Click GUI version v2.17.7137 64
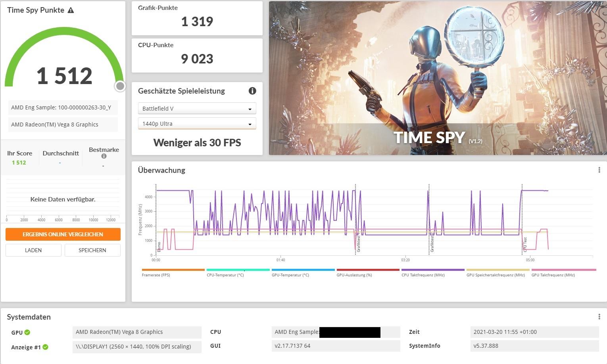Screen dimensions: 607x364 pos(336,346)
